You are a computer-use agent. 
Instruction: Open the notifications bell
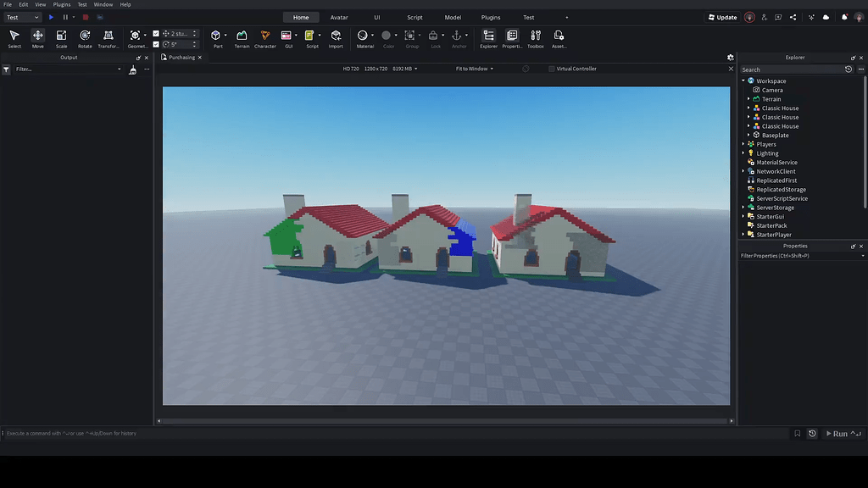844,17
